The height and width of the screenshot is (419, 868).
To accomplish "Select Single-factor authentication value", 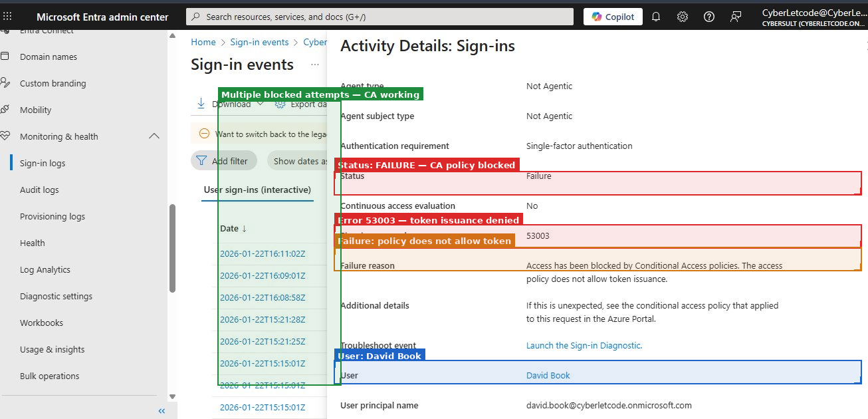I will pos(580,146).
